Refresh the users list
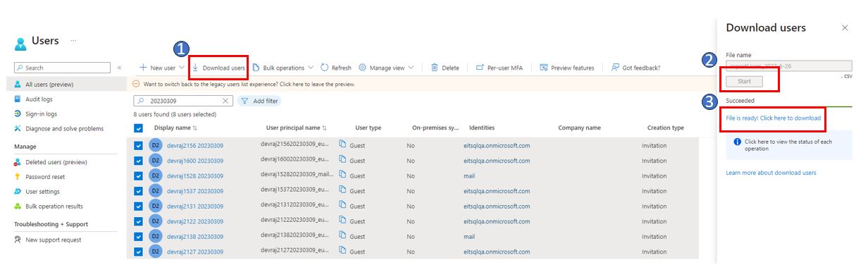This screenshot has height=272, width=868. [335, 68]
